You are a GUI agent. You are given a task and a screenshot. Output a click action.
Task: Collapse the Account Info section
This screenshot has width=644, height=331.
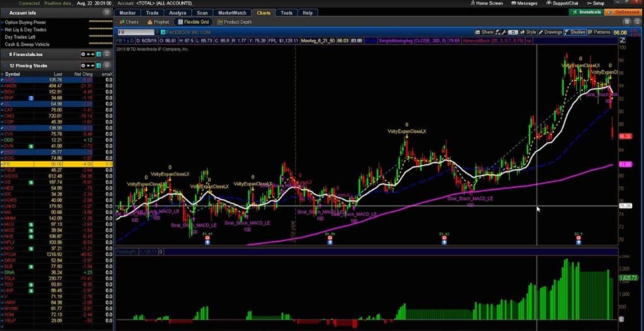click(4, 13)
